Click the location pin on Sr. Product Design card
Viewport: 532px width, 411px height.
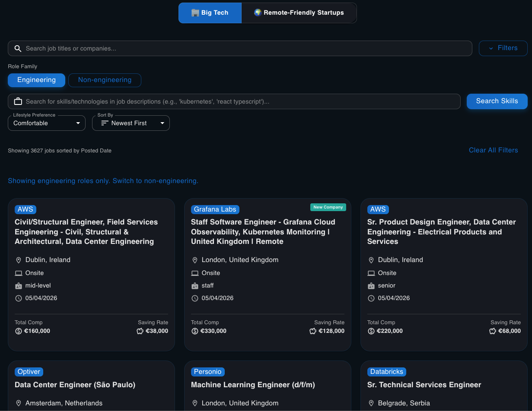[371, 260]
